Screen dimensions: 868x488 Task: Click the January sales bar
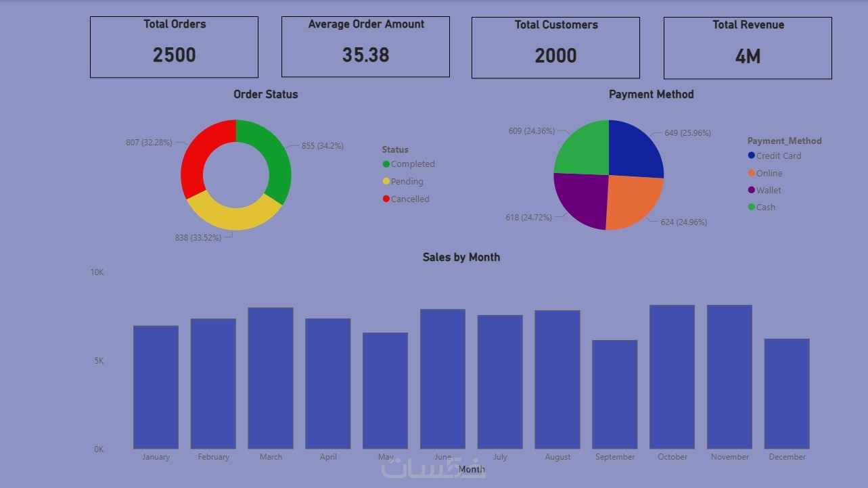156,387
